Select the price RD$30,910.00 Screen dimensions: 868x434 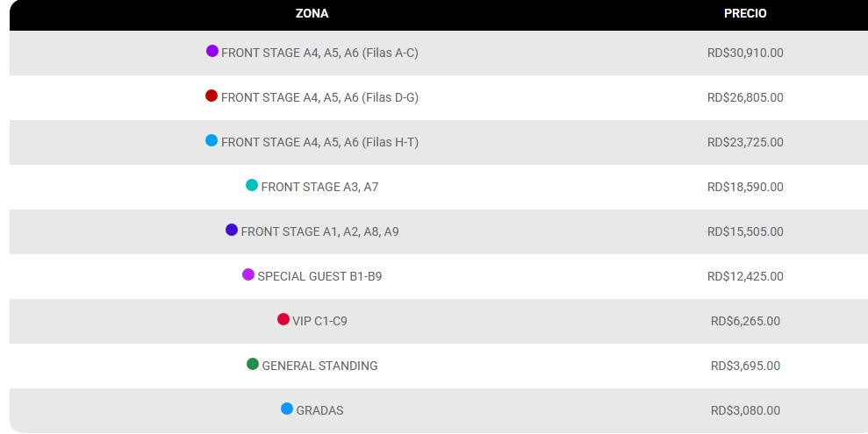[745, 53]
